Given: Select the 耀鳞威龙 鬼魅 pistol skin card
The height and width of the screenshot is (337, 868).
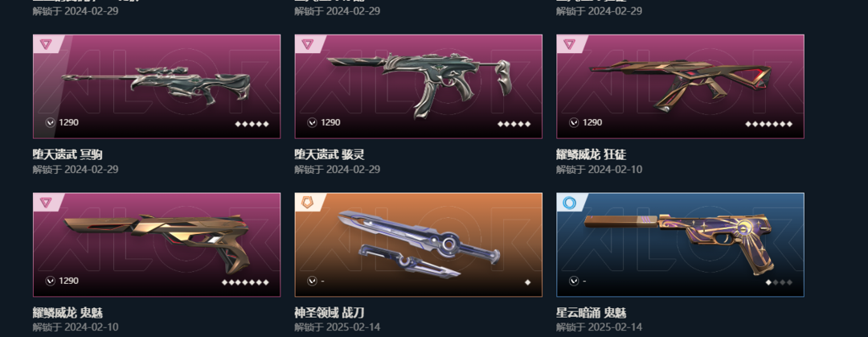Looking at the screenshot, I should 157,245.
